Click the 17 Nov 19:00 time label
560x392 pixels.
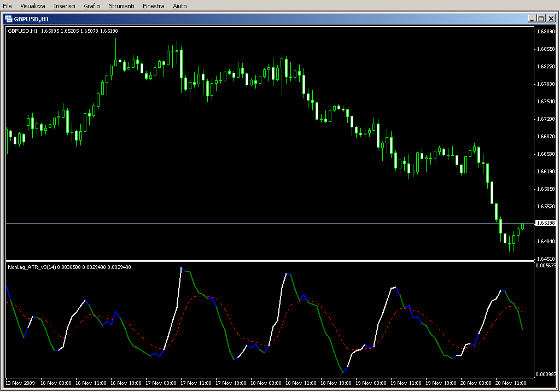click(x=231, y=383)
